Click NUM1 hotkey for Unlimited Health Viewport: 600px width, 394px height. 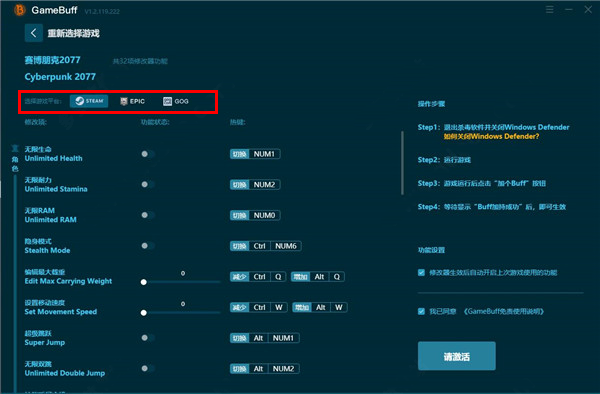(x=255, y=154)
